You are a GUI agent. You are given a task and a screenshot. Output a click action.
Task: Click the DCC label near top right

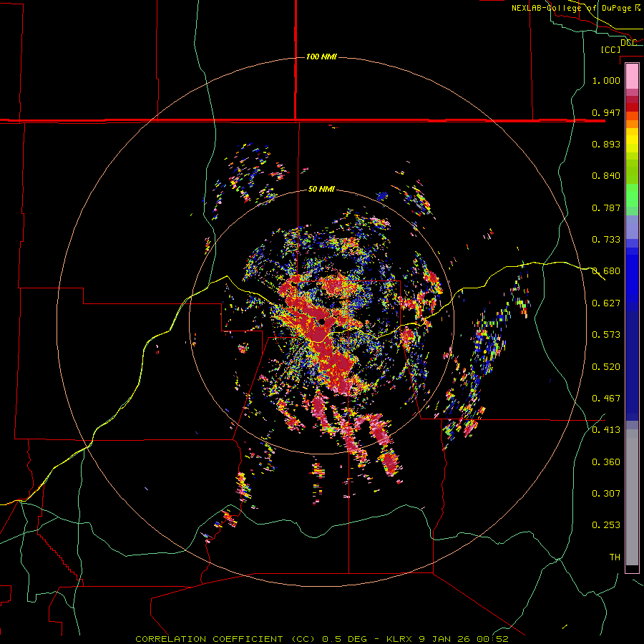pos(629,43)
